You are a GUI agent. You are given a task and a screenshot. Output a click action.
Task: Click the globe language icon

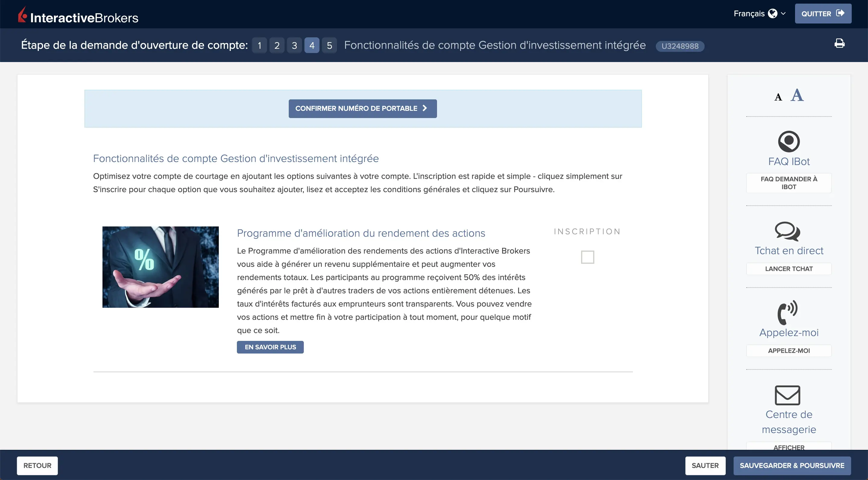pyautogui.click(x=773, y=14)
